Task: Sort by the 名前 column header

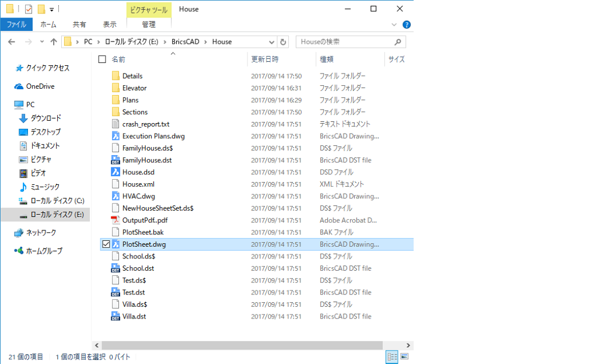Action: point(118,60)
